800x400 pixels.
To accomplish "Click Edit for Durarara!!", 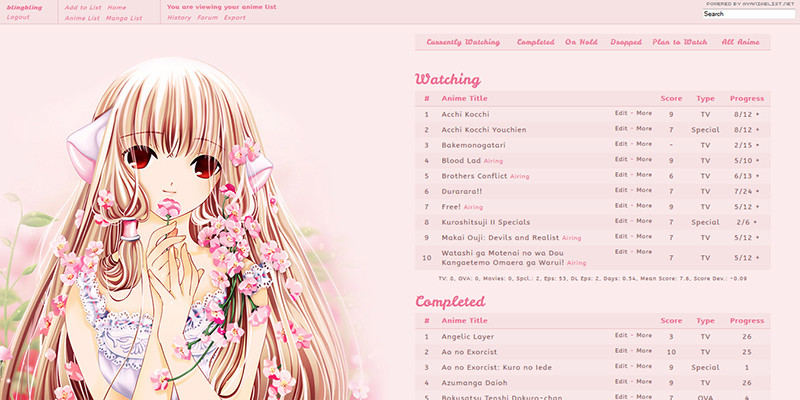I will pos(621,190).
